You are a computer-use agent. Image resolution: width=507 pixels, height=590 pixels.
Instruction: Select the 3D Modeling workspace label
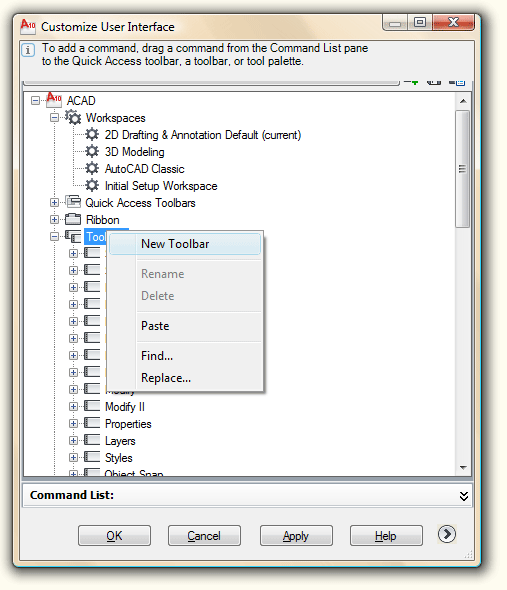click(x=134, y=152)
